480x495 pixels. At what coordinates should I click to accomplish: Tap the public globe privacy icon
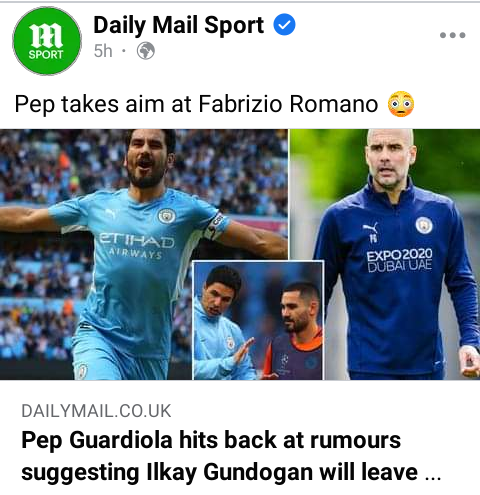pyautogui.click(x=146, y=51)
